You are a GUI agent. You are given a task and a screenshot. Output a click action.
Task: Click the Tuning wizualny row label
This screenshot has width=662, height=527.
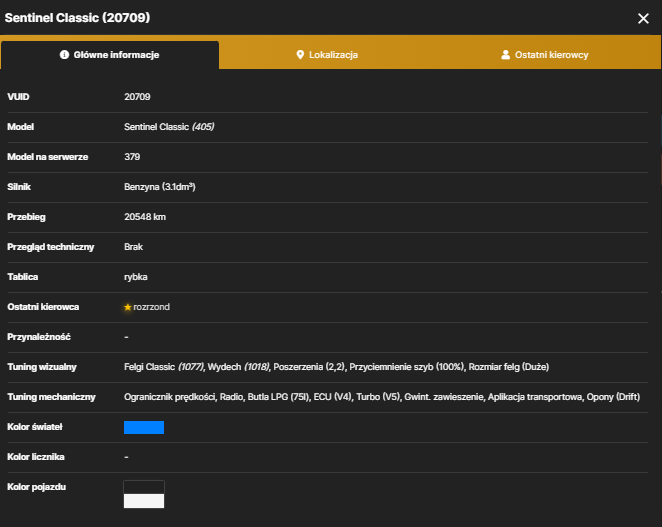click(42, 367)
